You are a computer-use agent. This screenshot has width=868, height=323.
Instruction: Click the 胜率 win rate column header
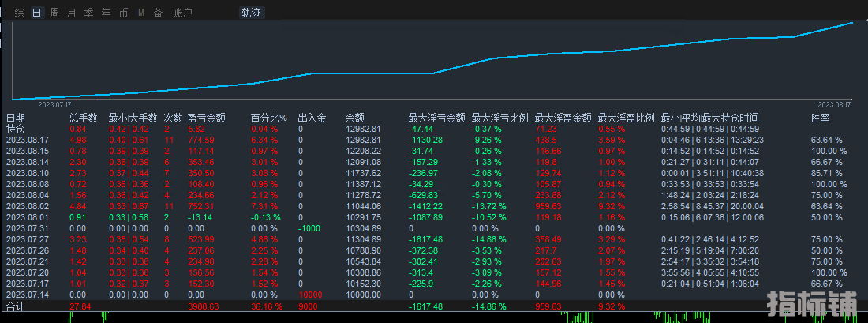[x=821, y=118]
